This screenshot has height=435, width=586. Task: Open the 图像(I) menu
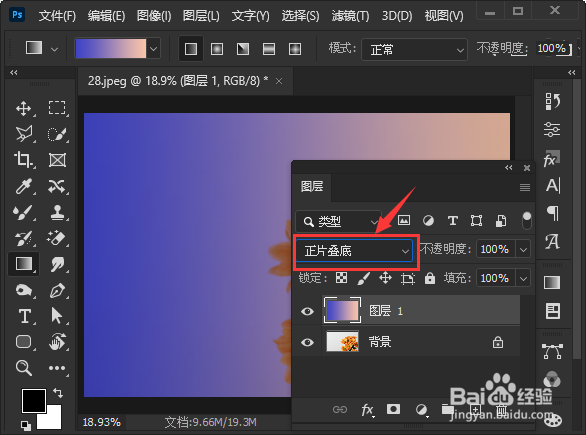[154, 16]
